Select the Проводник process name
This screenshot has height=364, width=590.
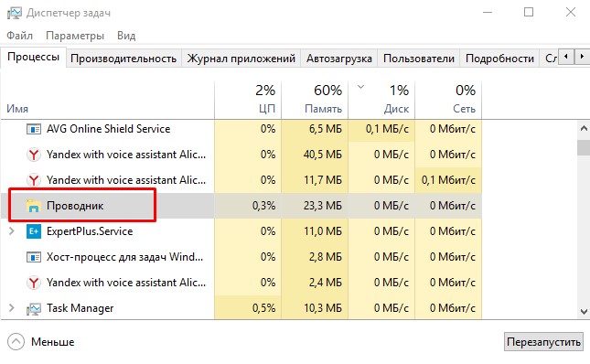coord(75,206)
